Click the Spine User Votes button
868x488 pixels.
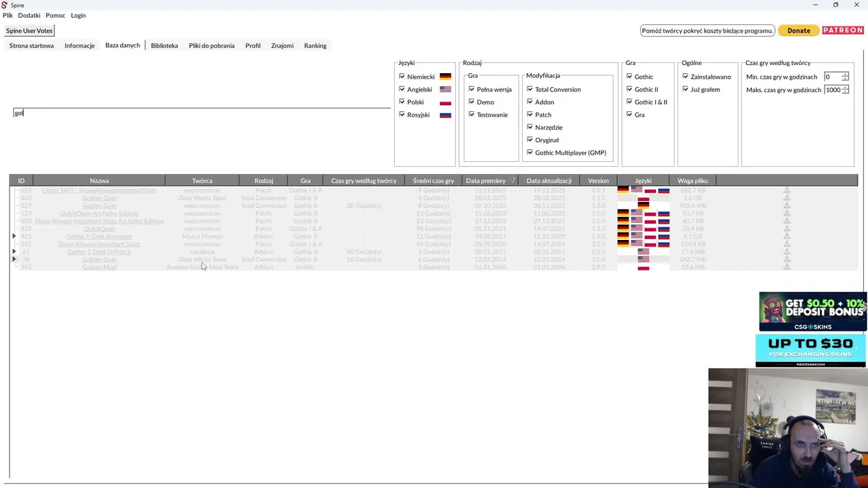[29, 30]
